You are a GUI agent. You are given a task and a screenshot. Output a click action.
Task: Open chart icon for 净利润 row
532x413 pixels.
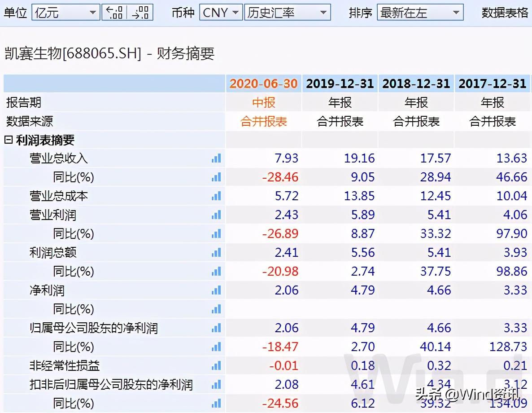[216, 290]
